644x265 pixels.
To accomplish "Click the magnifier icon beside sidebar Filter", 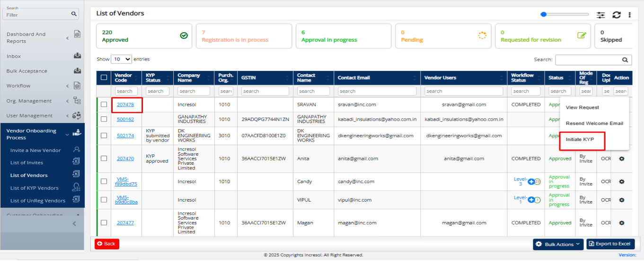I will 74,14.
